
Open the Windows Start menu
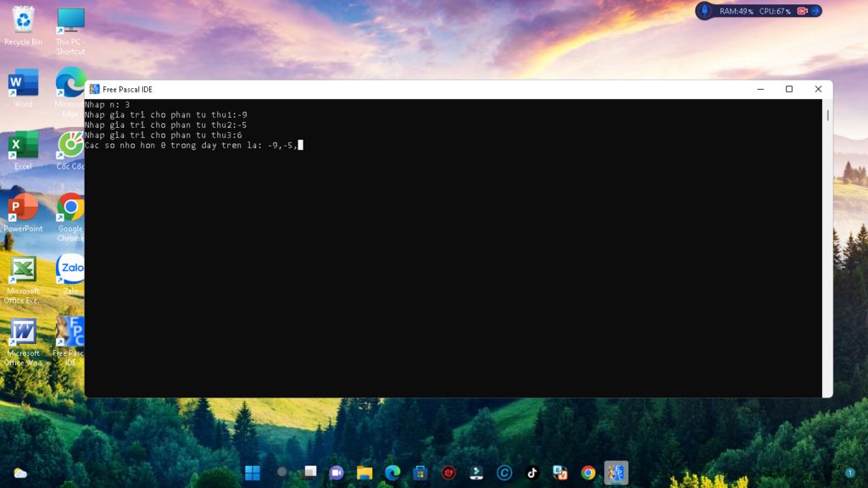click(253, 473)
